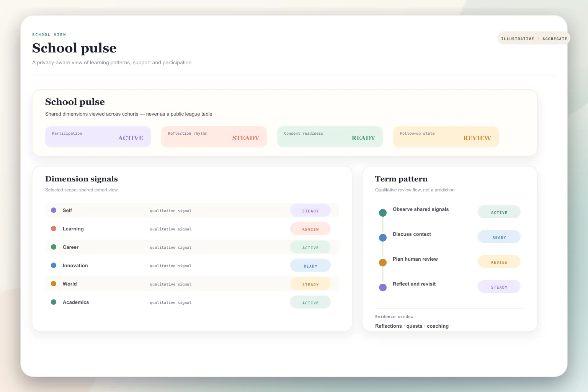Image resolution: width=588 pixels, height=392 pixels.
Task: Click the blue dot beside Innovation
Action: [x=54, y=265]
